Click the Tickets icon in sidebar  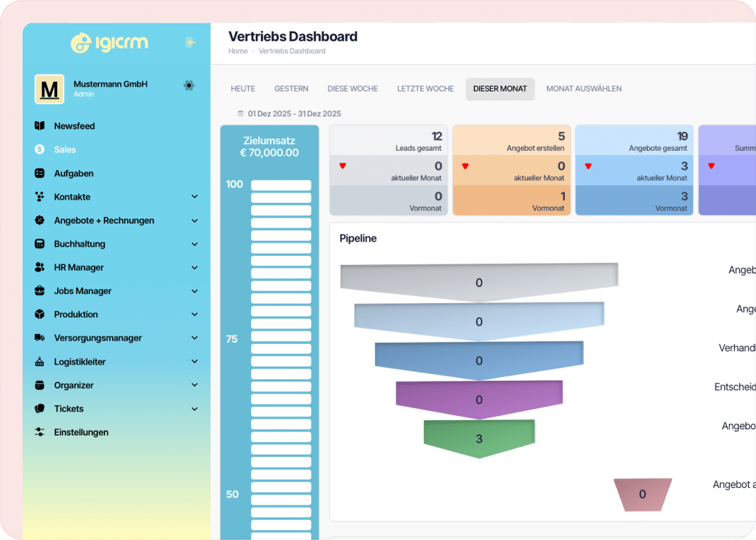(39, 409)
